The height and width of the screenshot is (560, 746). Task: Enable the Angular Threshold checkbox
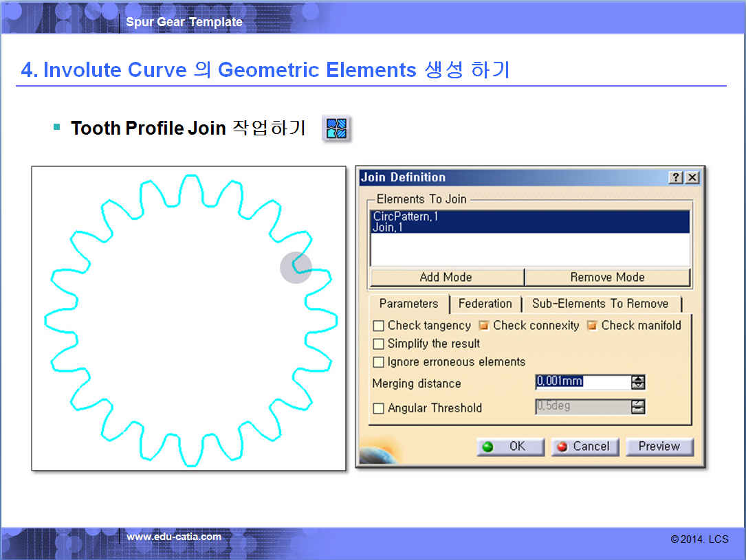point(379,408)
